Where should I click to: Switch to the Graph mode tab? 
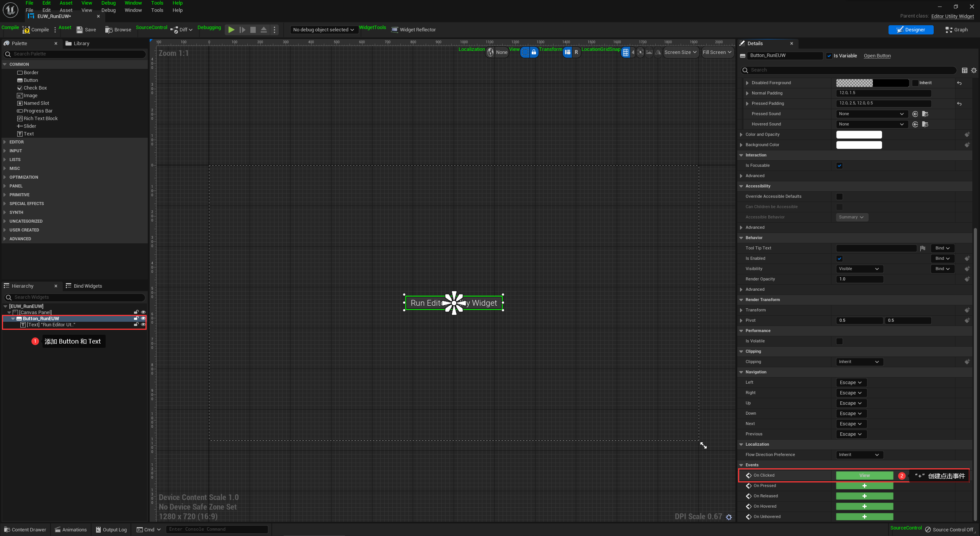(957, 30)
